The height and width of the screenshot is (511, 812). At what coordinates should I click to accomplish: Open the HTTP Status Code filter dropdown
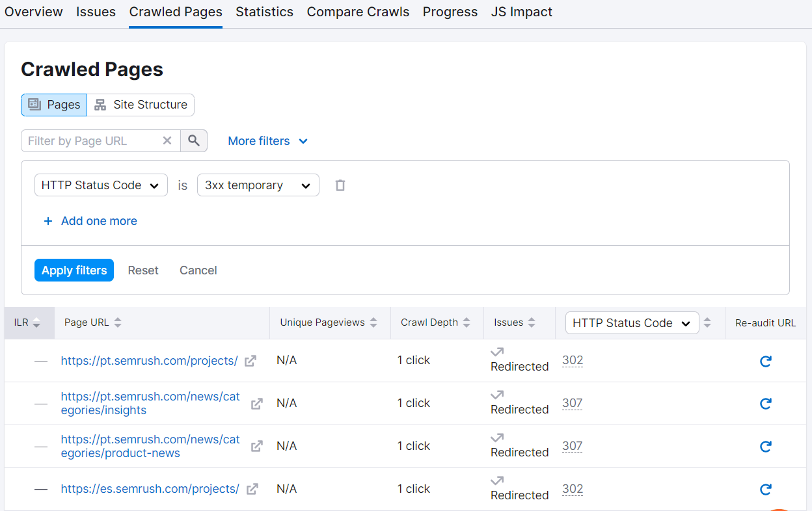[100, 185]
